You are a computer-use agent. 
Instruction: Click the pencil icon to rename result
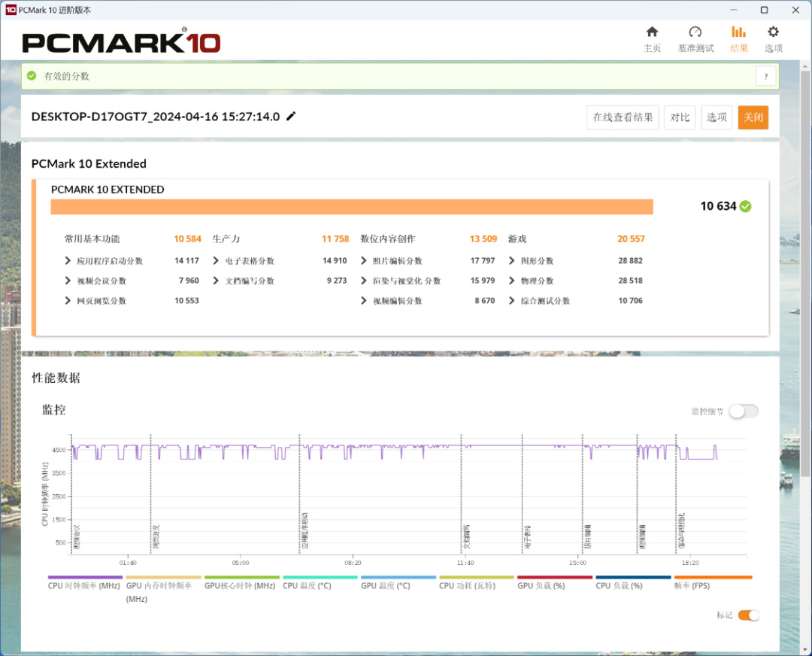291,116
